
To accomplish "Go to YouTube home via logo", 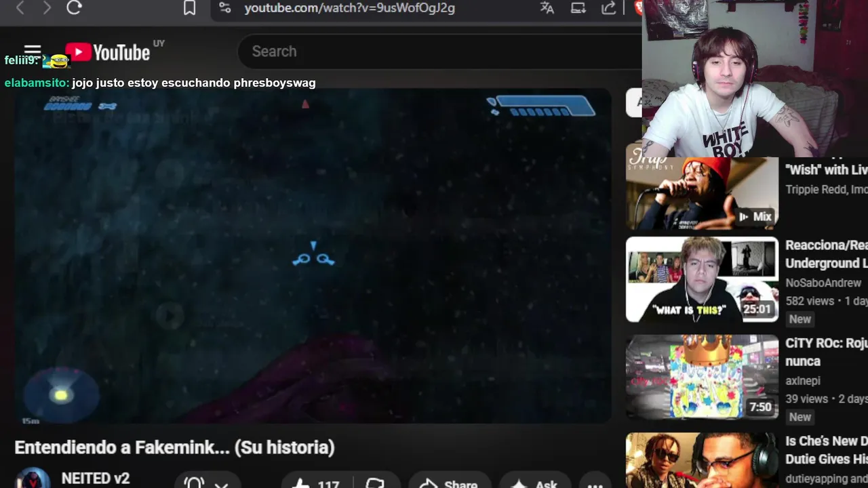I will coord(108,52).
